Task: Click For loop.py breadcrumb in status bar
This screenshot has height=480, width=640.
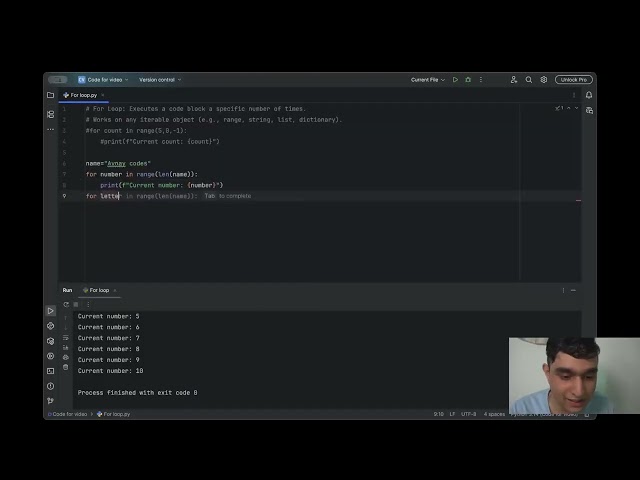Action: click(x=113, y=414)
